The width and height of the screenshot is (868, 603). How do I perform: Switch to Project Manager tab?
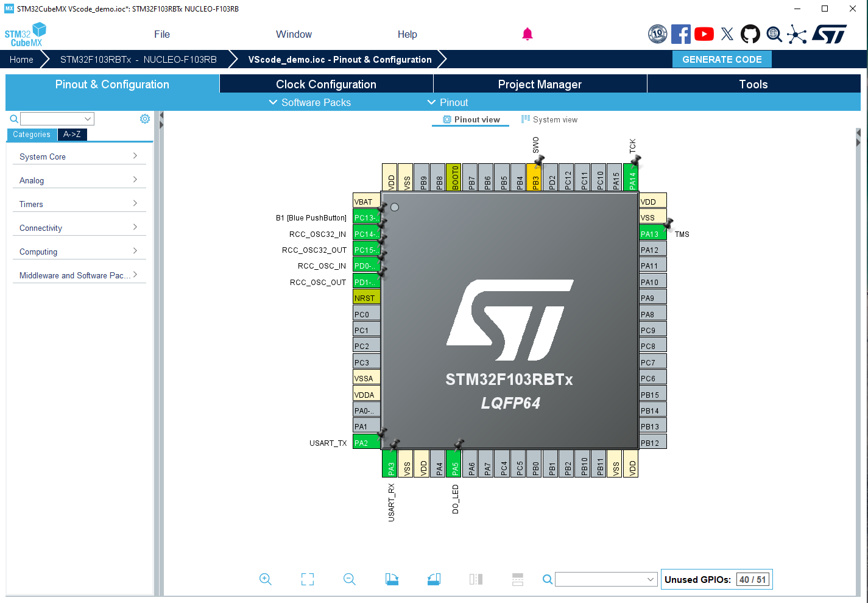(540, 84)
